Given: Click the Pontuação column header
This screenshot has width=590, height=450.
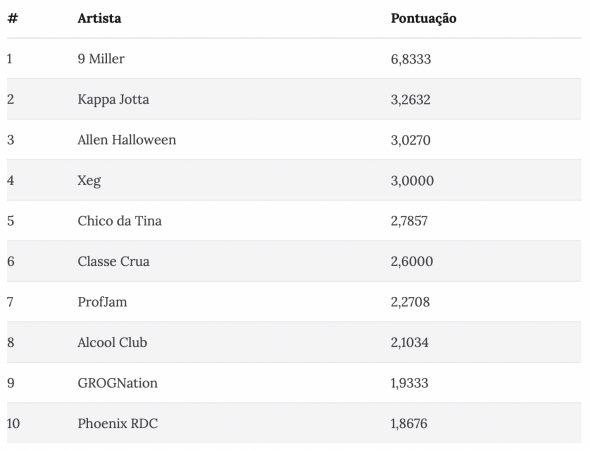Looking at the screenshot, I should [x=423, y=18].
